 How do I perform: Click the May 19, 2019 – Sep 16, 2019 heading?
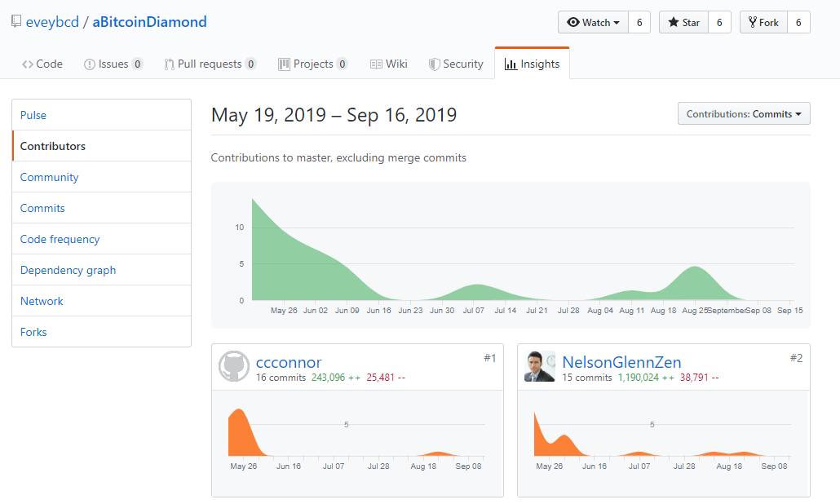click(x=334, y=115)
